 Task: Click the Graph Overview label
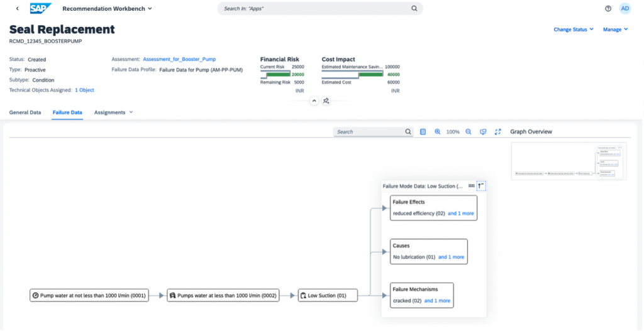click(531, 132)
